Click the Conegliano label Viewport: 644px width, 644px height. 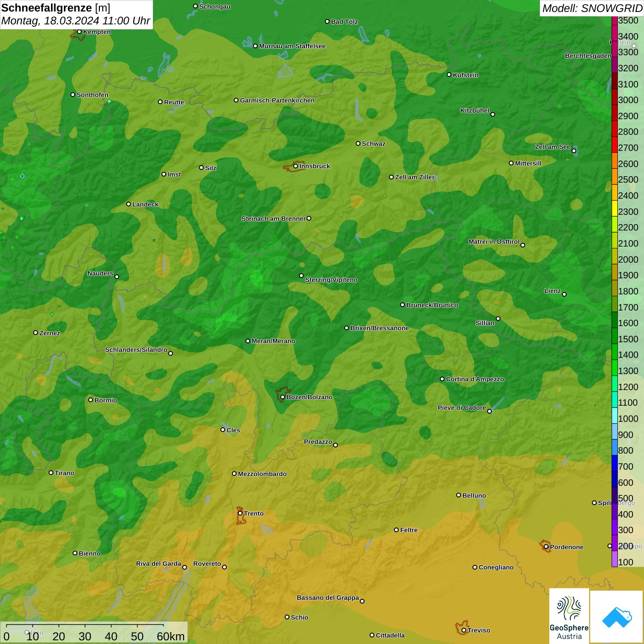(496, 567)
